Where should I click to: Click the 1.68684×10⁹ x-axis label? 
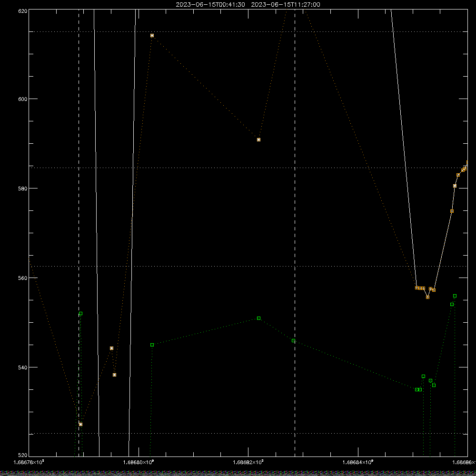pyautogui.click(x=358, y=462)
